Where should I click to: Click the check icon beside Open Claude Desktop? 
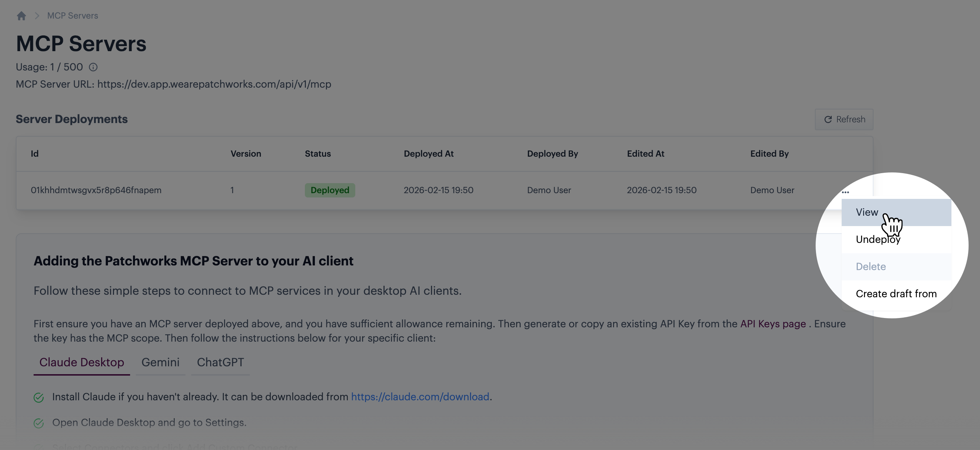click(39, 423)
